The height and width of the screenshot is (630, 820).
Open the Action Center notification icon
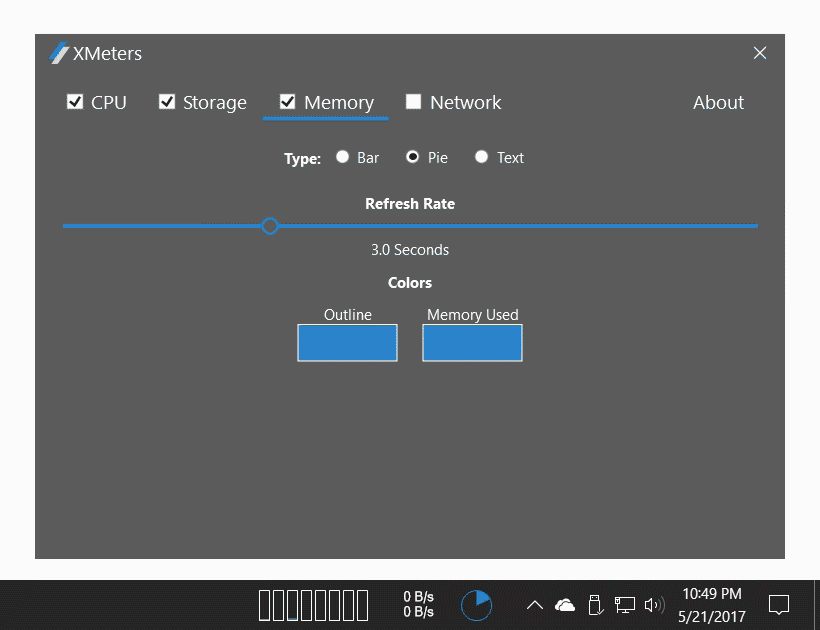[778, 605]
